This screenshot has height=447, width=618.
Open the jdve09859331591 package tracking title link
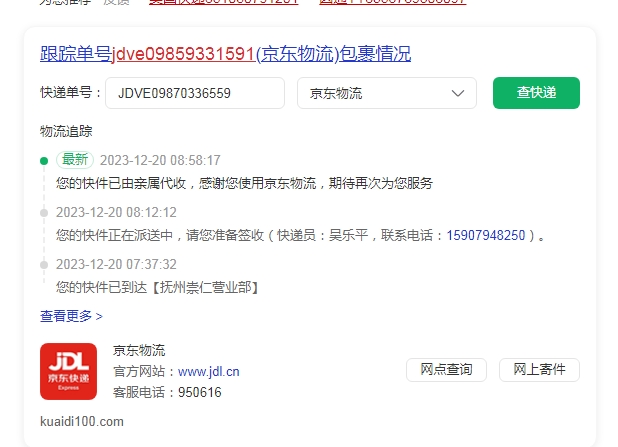(225, 54)
